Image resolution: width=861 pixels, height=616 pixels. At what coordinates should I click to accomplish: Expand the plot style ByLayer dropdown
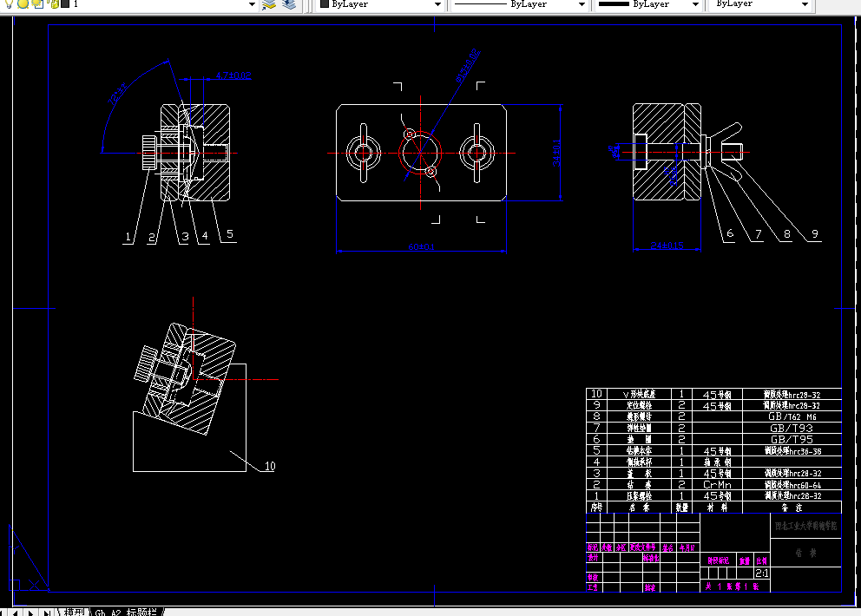tap(805, 4)
